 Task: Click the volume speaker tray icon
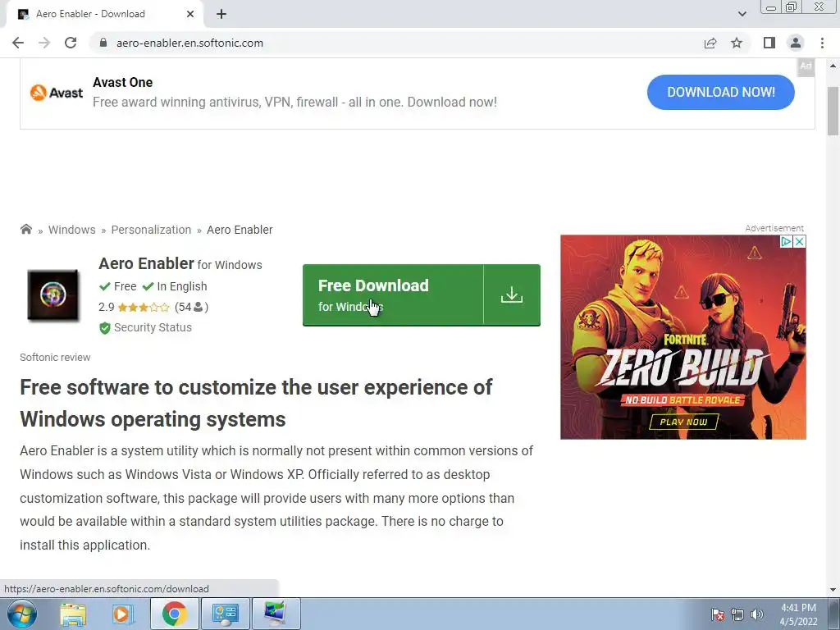click(x=757, y=614)
